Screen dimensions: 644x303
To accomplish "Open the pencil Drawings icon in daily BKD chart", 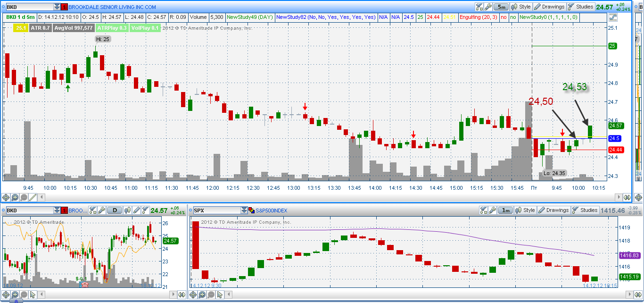I will pyautogui.click(x=137, y=210).
